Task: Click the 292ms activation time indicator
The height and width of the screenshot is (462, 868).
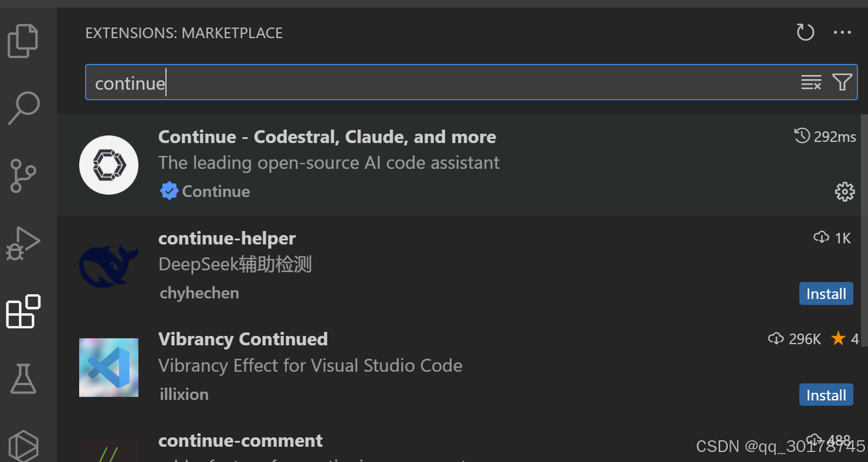Action: tap(825, 137)
